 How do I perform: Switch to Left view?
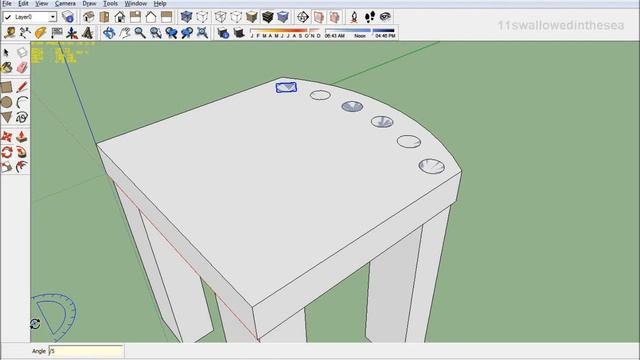(167, 17)
